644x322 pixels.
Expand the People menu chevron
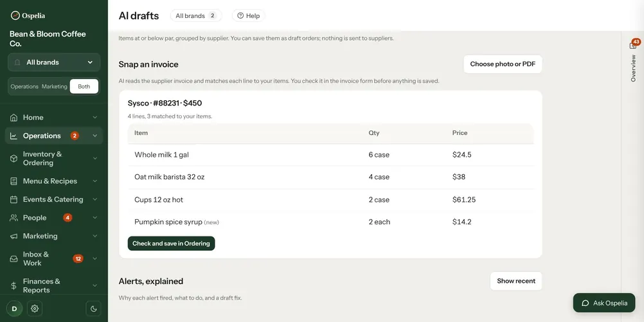95,218
